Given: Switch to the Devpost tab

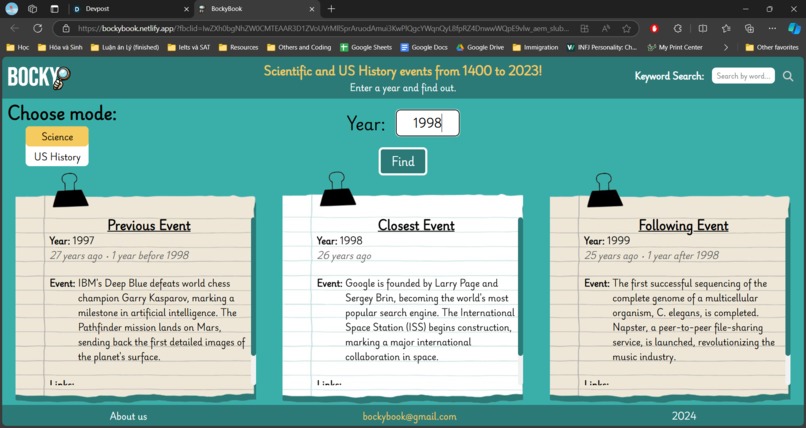Looking at the screenshot, I should 131,9.
